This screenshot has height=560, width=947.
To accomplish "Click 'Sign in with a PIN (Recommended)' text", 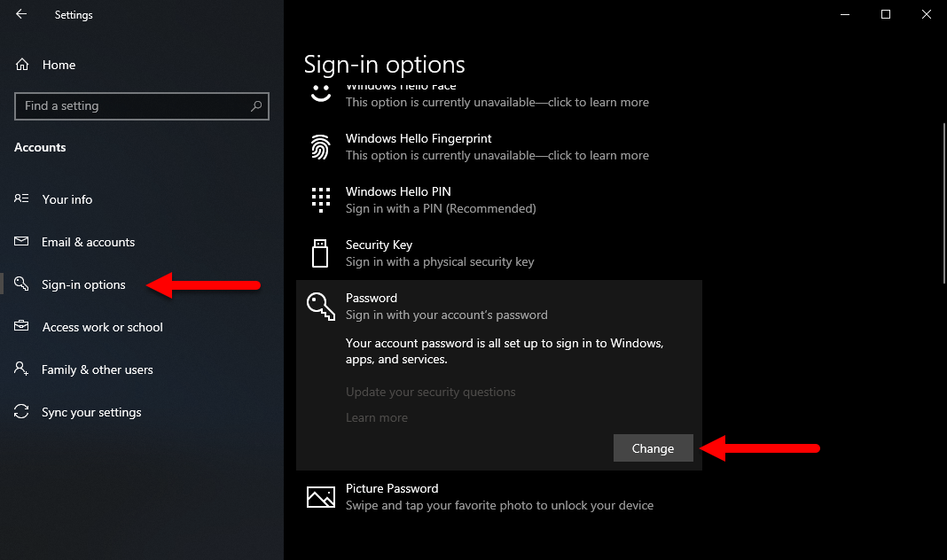I will pyautogui.click(x=441, y=208).
